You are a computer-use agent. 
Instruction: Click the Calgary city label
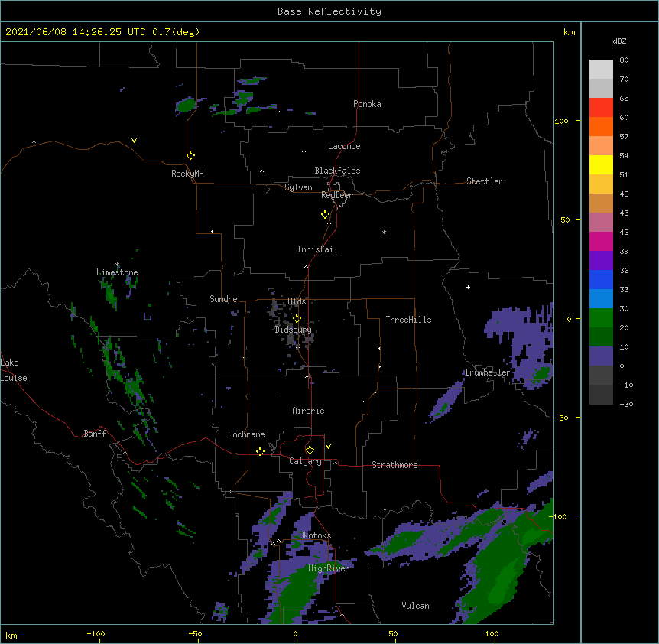[305, 461]
